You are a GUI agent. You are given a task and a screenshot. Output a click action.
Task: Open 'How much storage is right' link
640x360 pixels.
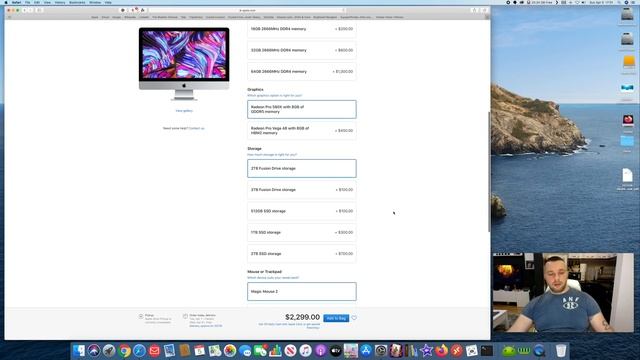click(x=272, y=155)
